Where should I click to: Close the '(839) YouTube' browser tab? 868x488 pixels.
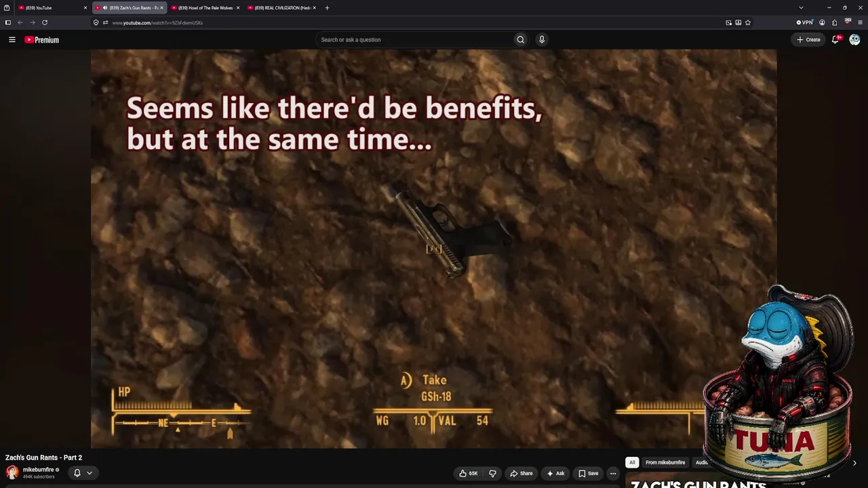pos(85,7)
